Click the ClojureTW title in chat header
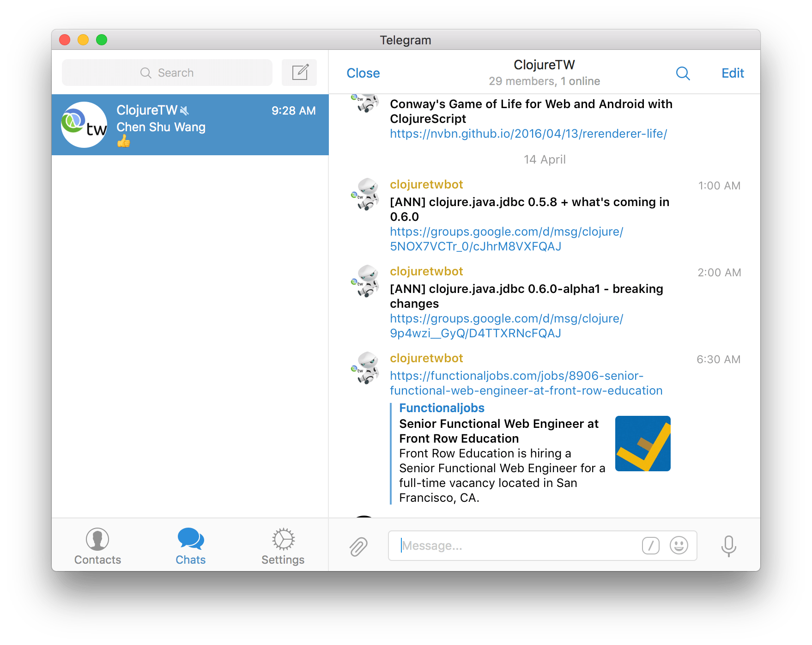This screenshot has width=812, height=645. point(544,65)
